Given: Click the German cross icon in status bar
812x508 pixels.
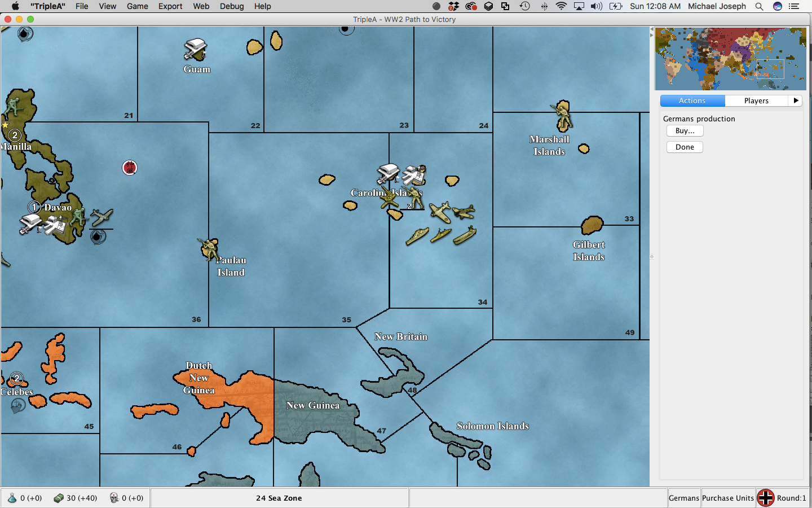Looking at the screenshot, I should (765, 498).
